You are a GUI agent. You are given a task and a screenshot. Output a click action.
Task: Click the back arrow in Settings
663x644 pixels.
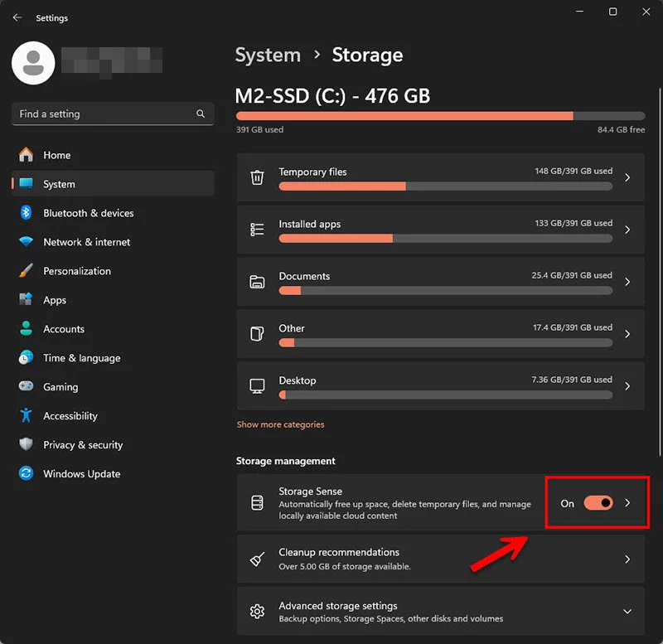click(x=17, y=17)
